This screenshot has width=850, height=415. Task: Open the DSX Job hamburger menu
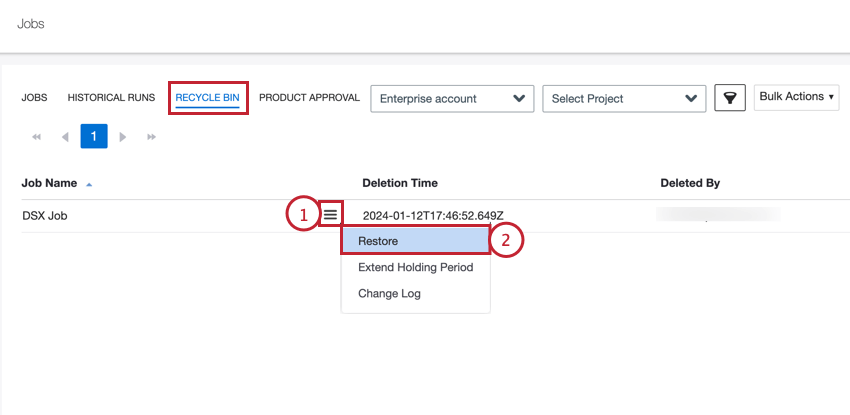coord(331,214)
